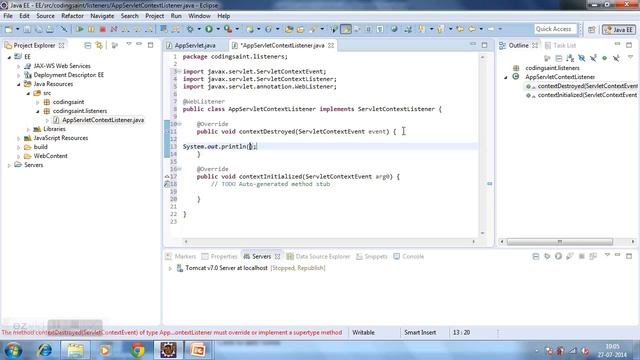Click in the Quick Access field
The image size is (640, 360).
point(555,29)
